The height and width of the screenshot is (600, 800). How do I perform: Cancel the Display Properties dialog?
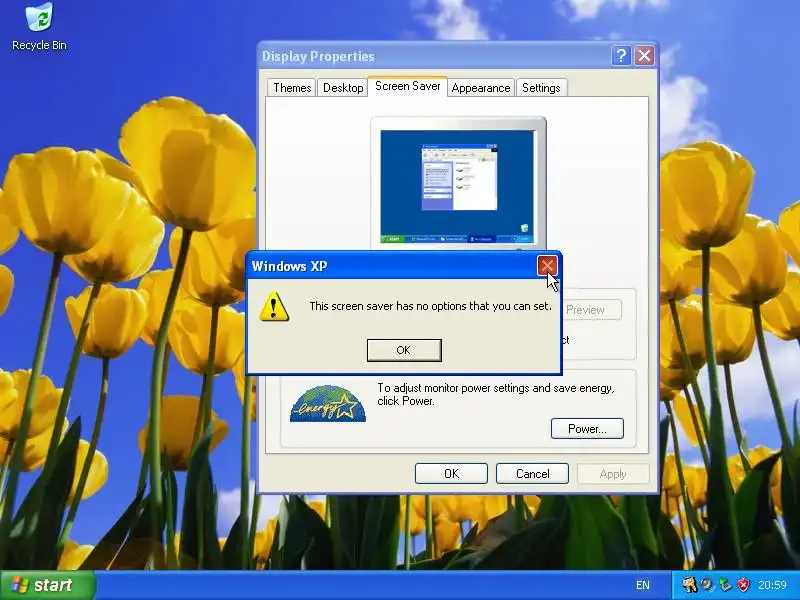pos(532,473)
